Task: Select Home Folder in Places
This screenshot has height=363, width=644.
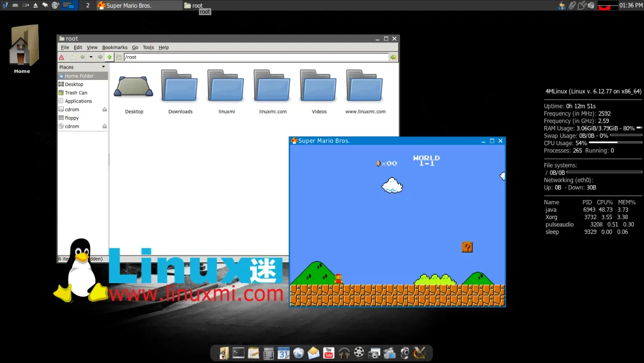Action: click(82, 76)
